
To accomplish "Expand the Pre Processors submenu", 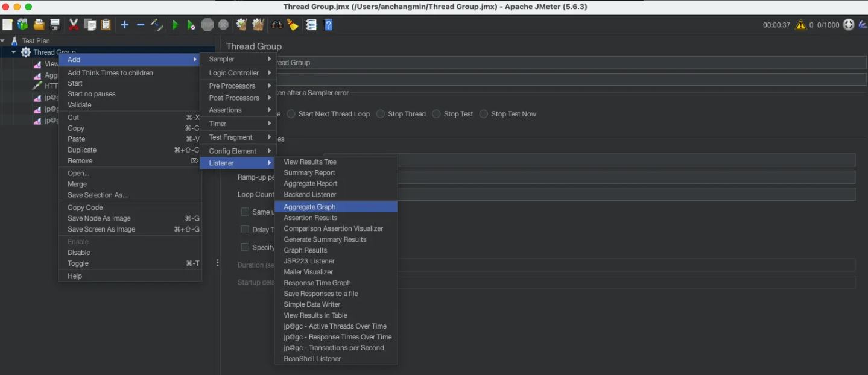I will pos(238,86).
